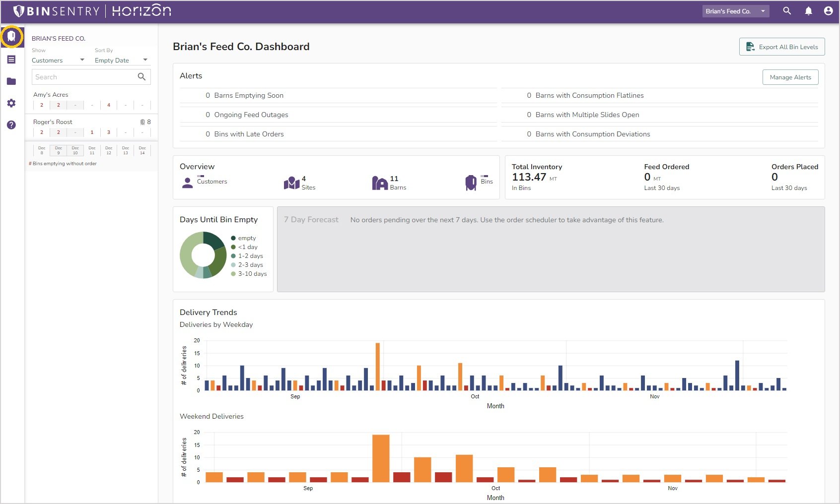Open the orders list icon in the sidebar
Screen dimensions: 840x504
click(11, 60)
